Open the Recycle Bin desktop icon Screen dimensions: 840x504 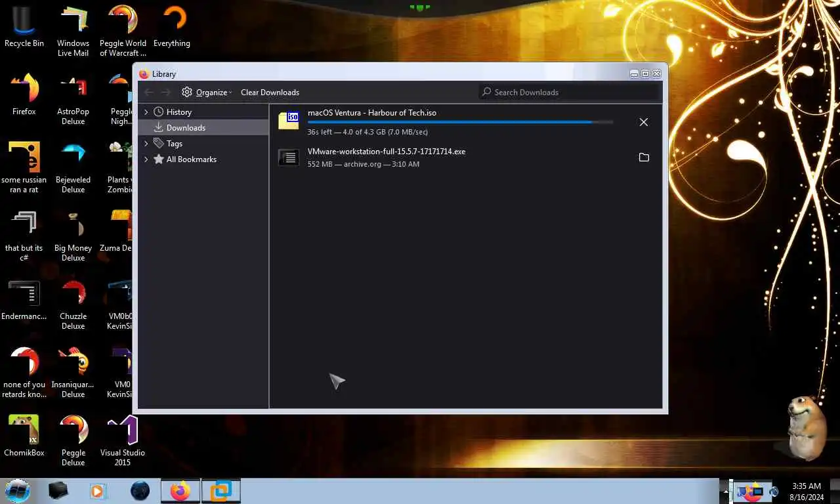[x=24, y=28]
